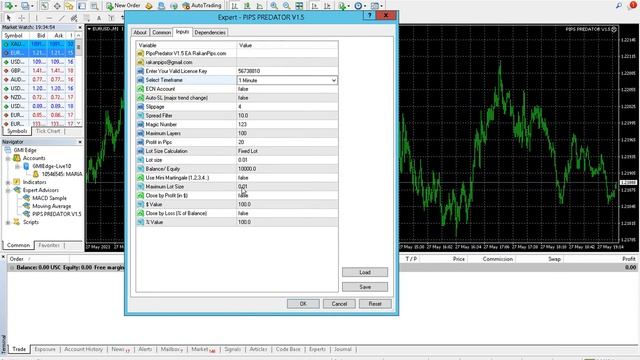Toggle chart shift icon

point(327,6)
